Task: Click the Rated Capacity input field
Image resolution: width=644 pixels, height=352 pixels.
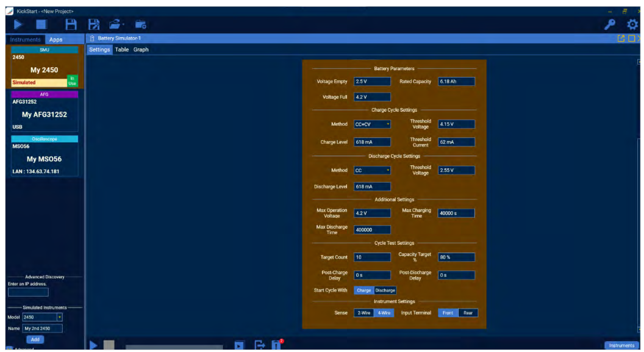Action: (x=456, y=82)
